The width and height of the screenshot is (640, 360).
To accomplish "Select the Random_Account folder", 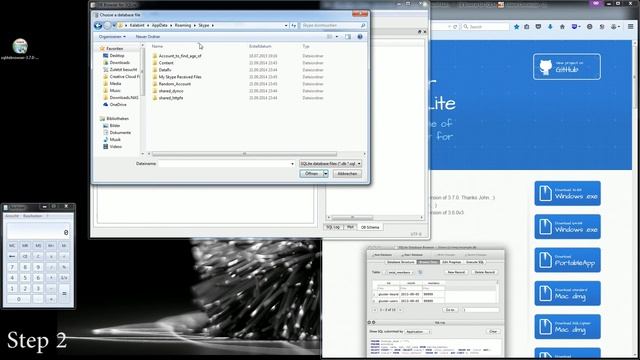I will coord(175,84).
